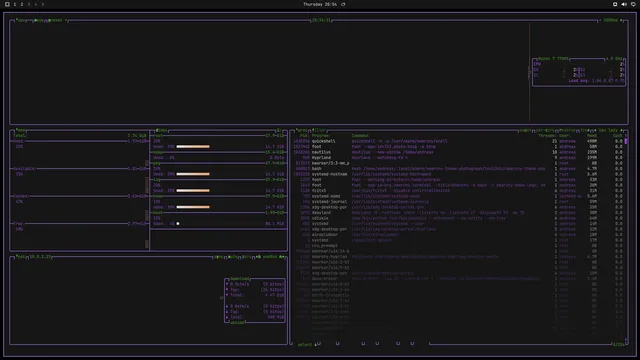Click the rightmost system tray icon

click(x=633, y=4)
